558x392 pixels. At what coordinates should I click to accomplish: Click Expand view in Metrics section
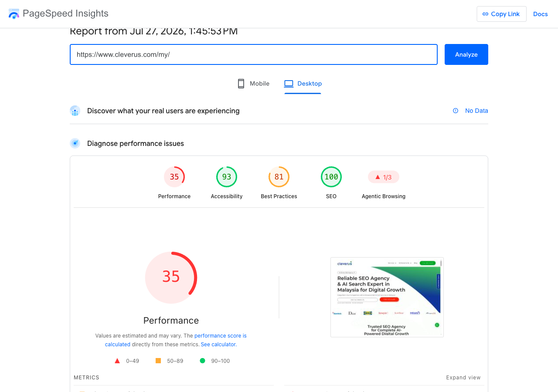pyautogui.click(x=463, y=378)
